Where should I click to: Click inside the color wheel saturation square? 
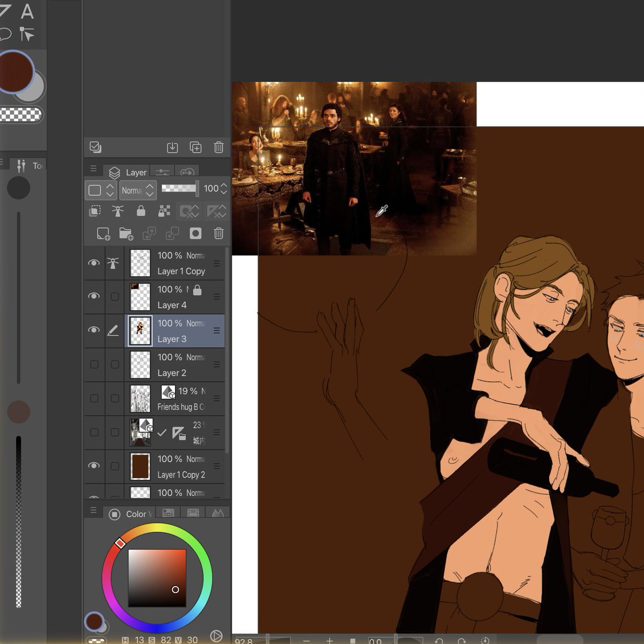(x=157, y=577)
